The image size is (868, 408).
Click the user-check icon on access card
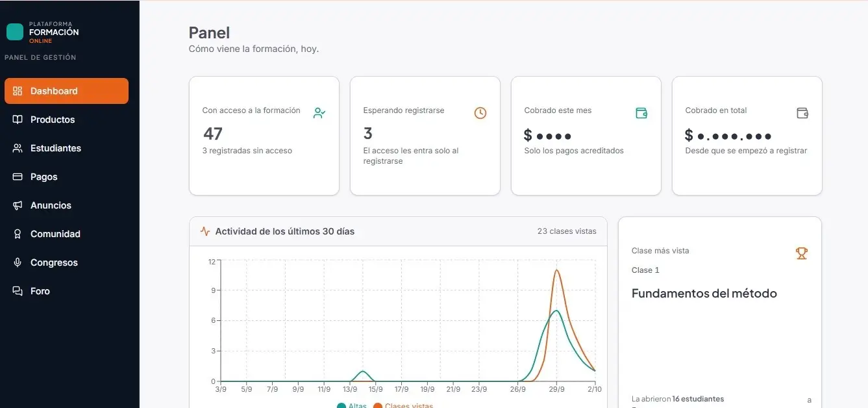(x=319, y=113)
